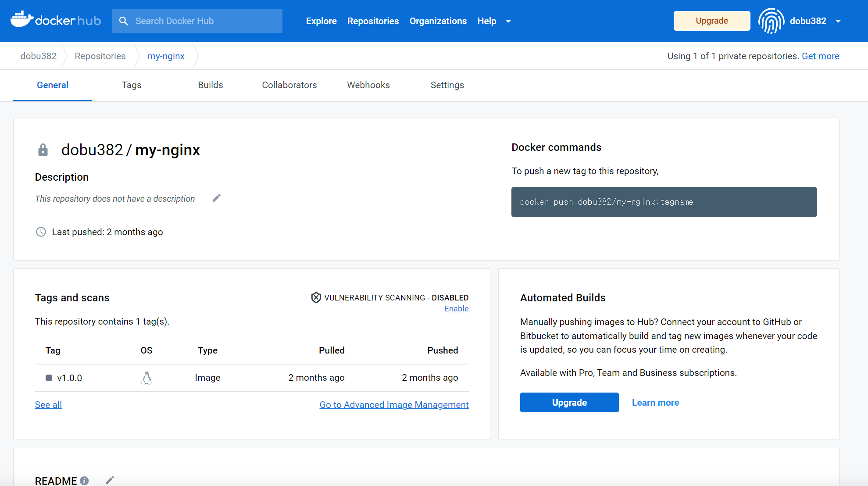Click the Image type cell for v1.0.0

click(x=207, y=378)
